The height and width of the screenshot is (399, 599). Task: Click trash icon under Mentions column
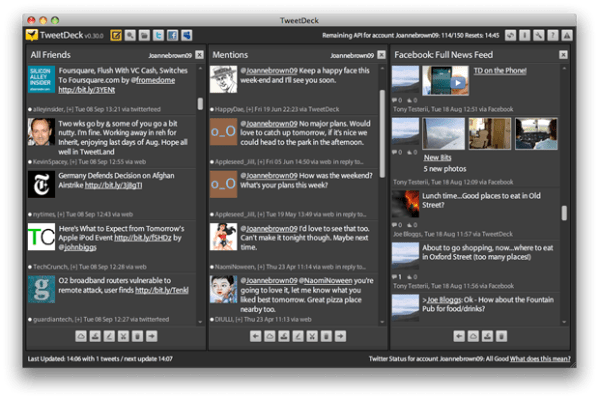point(326,336)
